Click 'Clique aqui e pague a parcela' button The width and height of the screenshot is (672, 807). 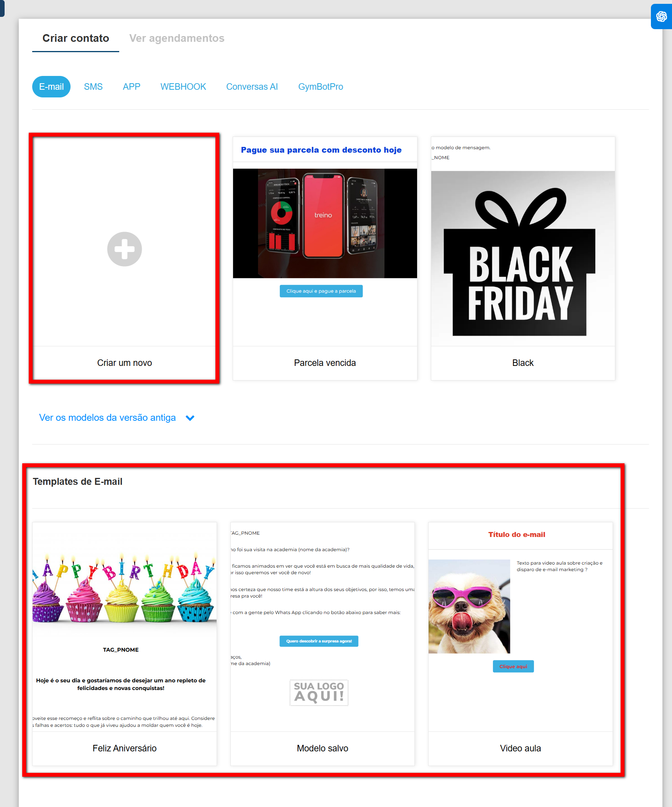point(321,291)
